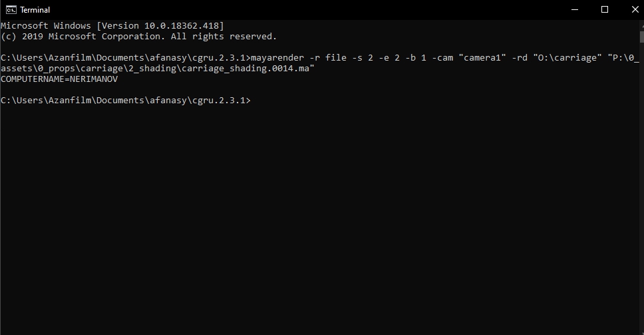Click the Terminal title bar text
The image size is (644, 335).
35,10
